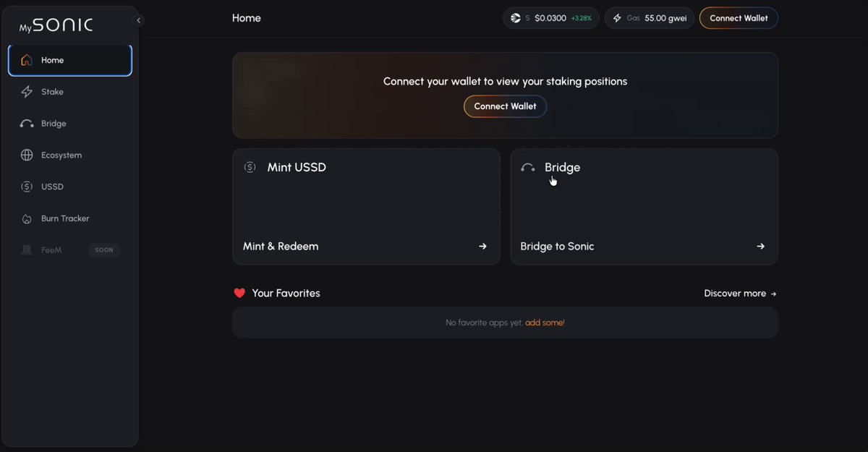Image resolution: width=868 pixels, height=452 pixels.
Task: Open the Burn Tracker flame icon
Action: click(x=27, y=218)
